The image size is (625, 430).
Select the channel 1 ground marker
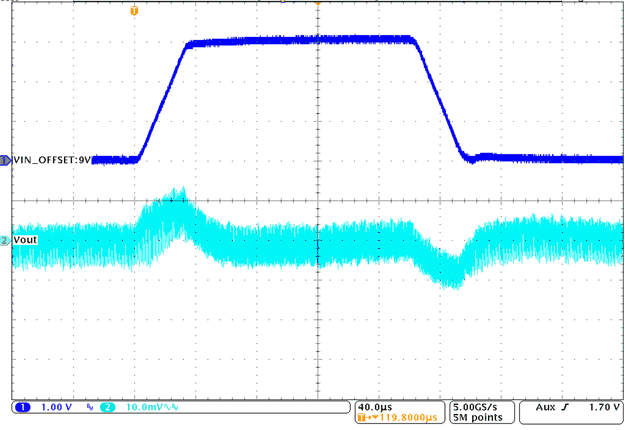point(6,160)
